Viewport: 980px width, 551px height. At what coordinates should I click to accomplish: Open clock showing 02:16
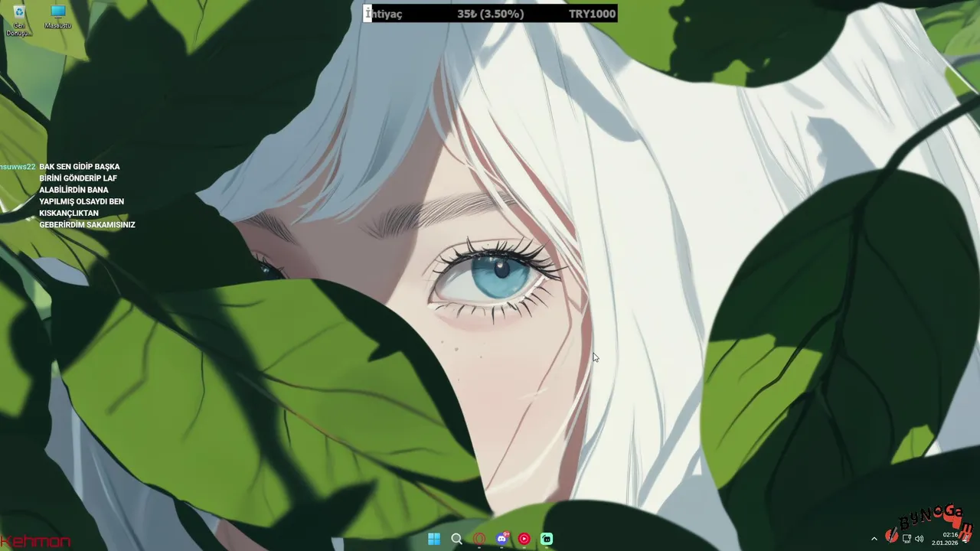[949, 534]
